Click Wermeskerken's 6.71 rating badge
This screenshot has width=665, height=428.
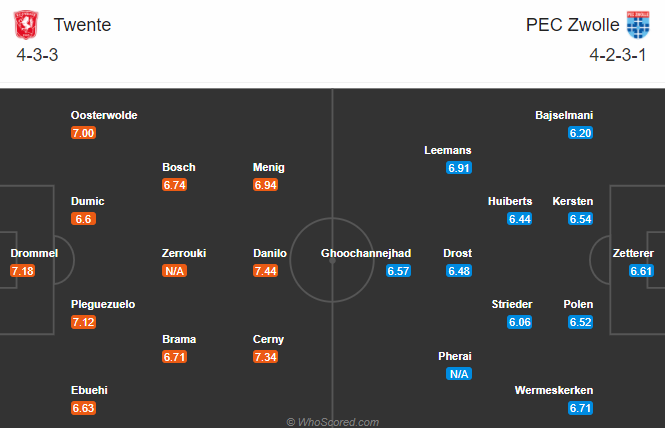(580, 408)
